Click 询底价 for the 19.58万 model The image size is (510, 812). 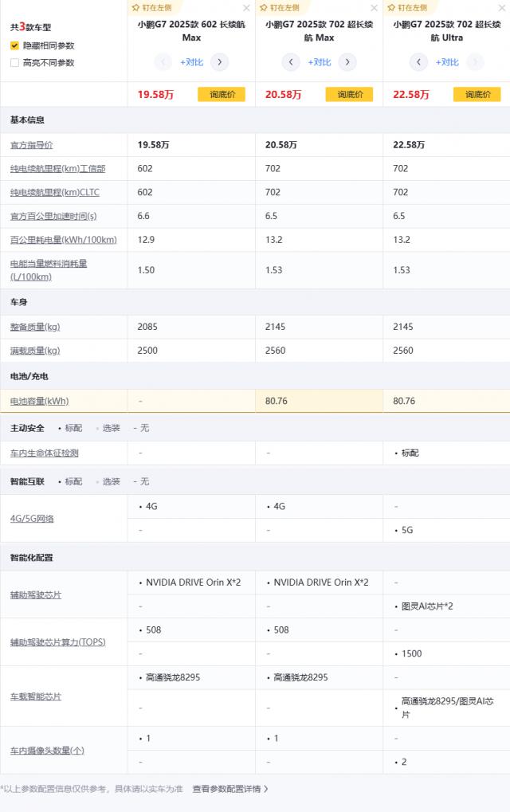(222, 94)
